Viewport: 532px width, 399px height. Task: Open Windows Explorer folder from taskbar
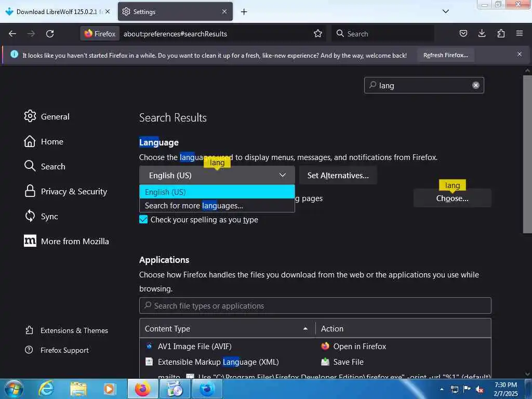78,389
